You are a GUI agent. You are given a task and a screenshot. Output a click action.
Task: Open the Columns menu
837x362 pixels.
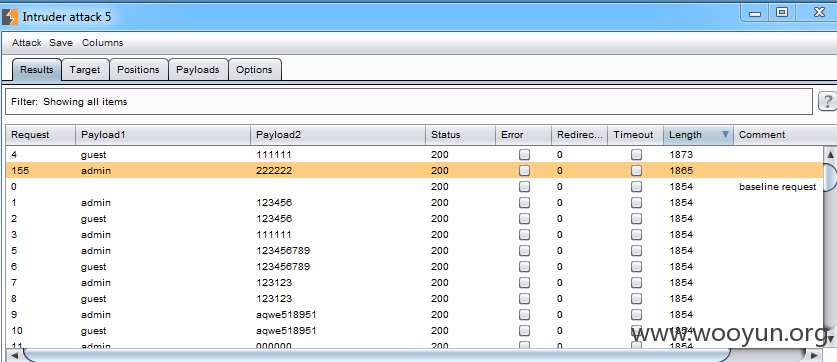[102, 43]
